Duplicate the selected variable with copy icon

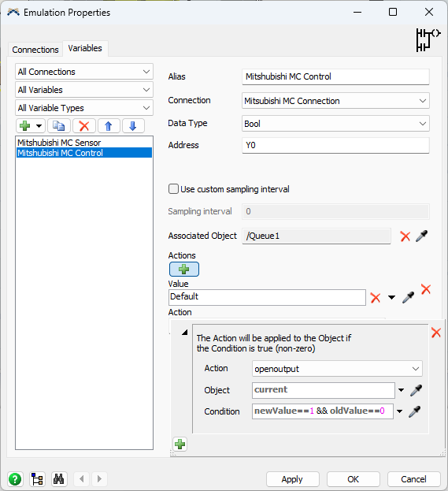pos(59,126)
